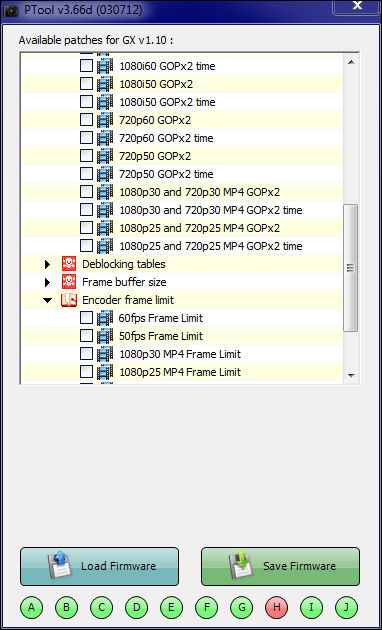Select settings slot I
The height and width of the screenshot is (630, 382).
pos(311,607)
